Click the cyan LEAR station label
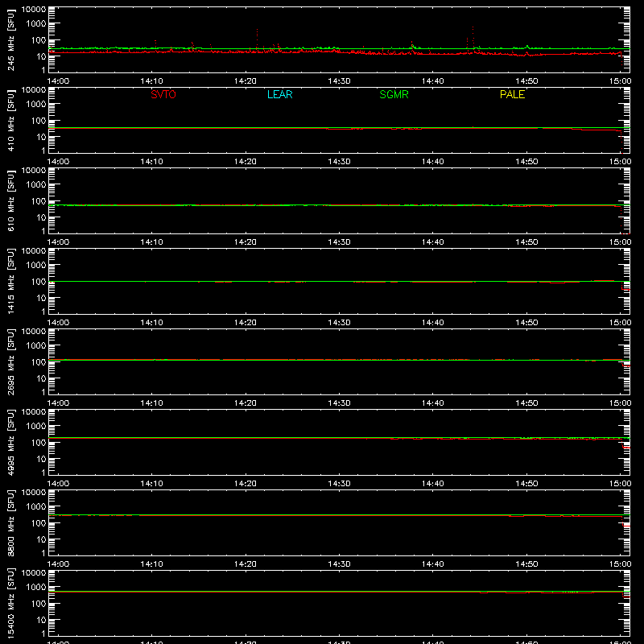Viewport: 644px width, 644px height. coord(279,94)
